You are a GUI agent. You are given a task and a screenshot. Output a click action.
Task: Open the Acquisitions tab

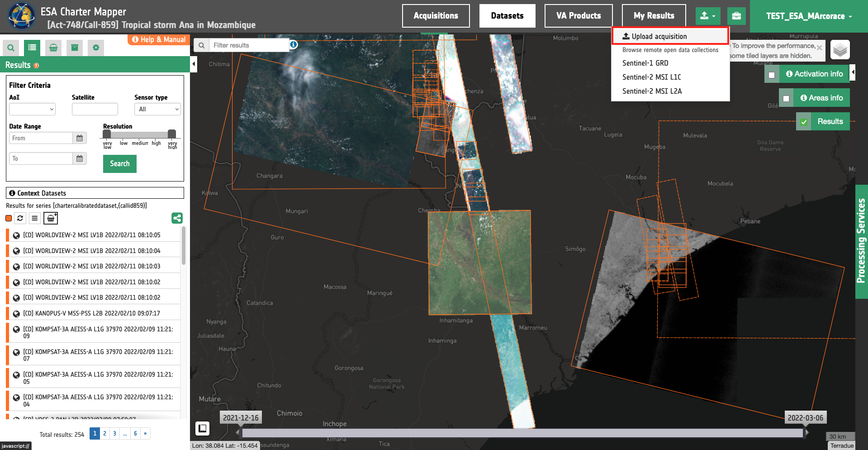436,16
